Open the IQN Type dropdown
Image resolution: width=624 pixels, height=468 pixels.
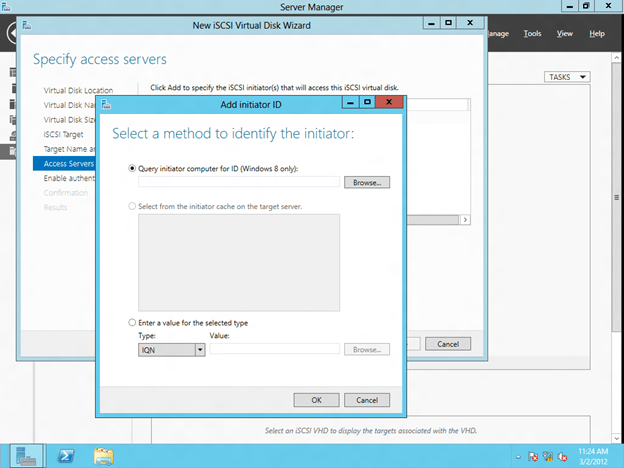pyautogui.click(x=200, y=349)
